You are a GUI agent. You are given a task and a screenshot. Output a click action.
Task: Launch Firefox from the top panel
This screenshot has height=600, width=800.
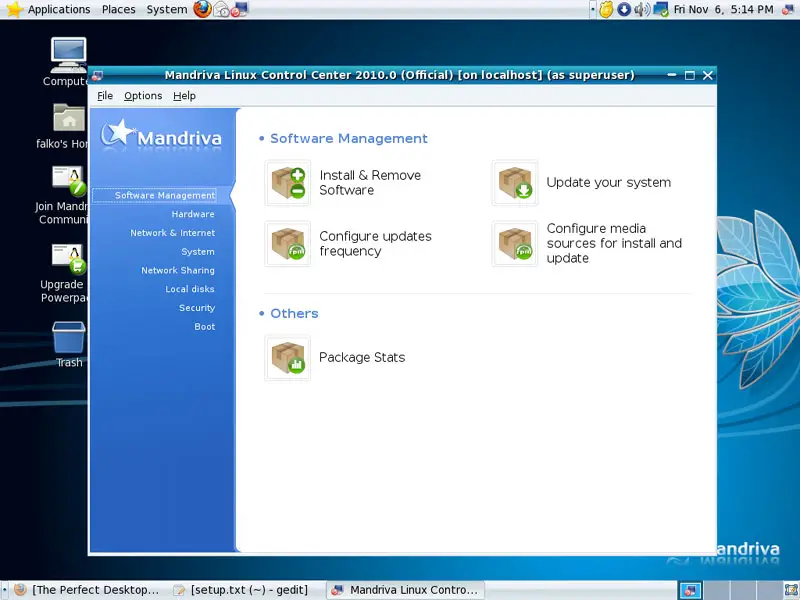(x=202, y=9)
